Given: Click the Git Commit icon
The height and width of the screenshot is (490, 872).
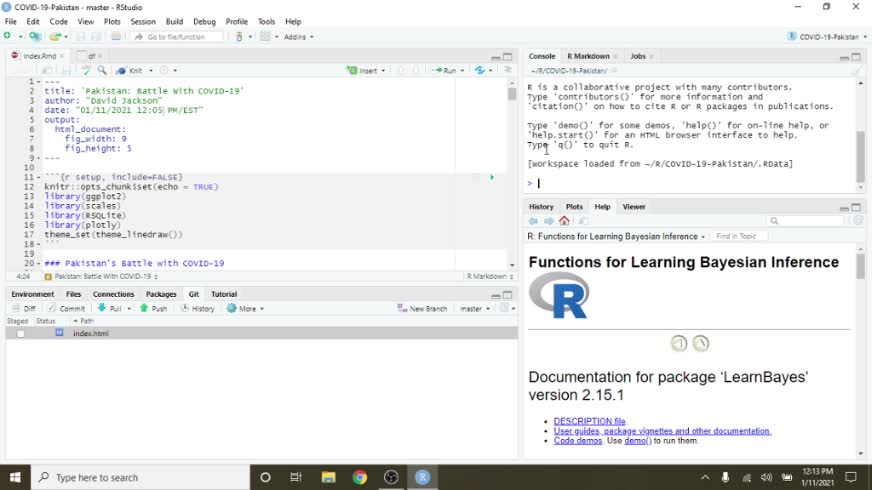Looking at the screenshot, I should [53, 309].
